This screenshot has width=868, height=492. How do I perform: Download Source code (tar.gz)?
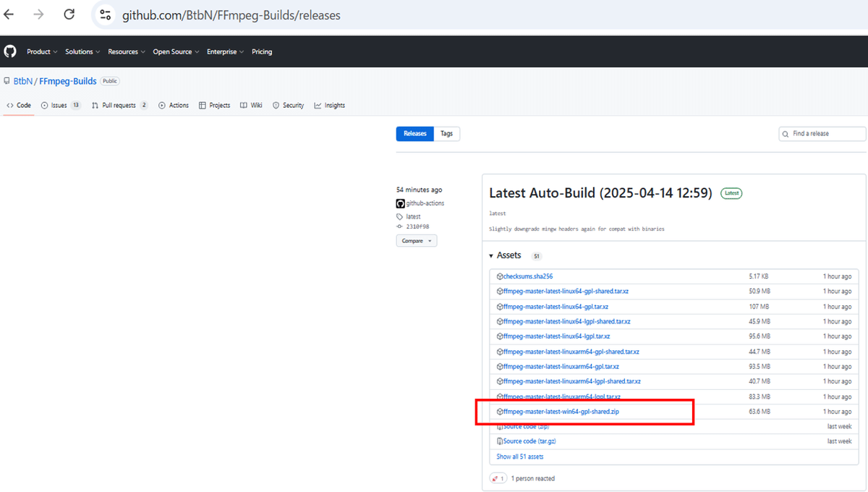point(529,441)
